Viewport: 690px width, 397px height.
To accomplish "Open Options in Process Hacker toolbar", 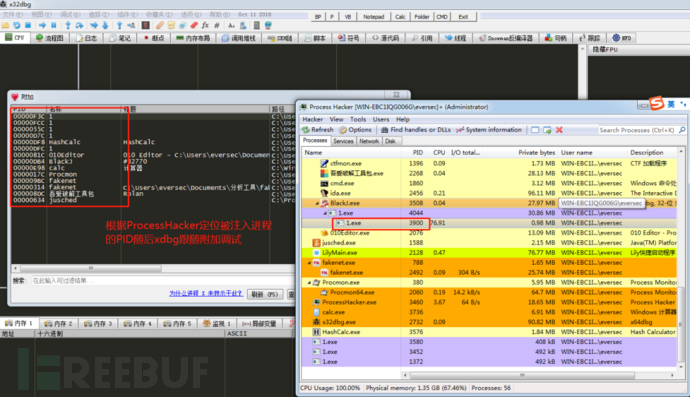I will [x=356, y=130].
